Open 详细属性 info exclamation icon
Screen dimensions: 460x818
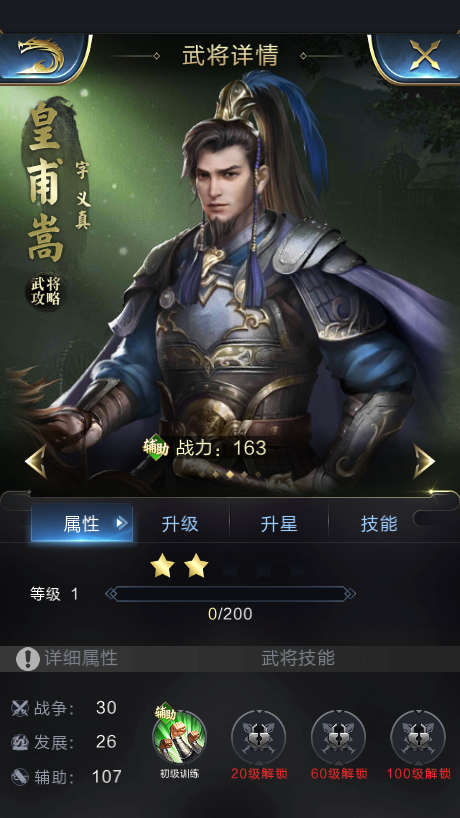coord(28,659)
